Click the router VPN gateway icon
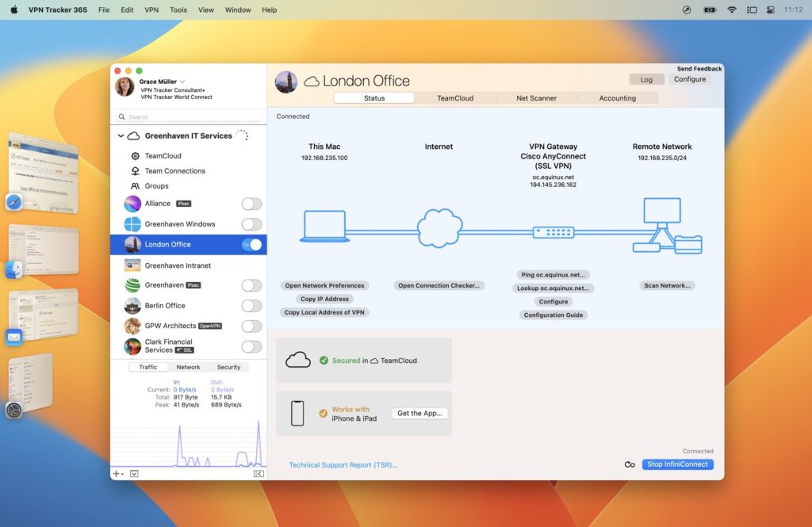This screenshot has height=527, width=812. pos(553,232)
